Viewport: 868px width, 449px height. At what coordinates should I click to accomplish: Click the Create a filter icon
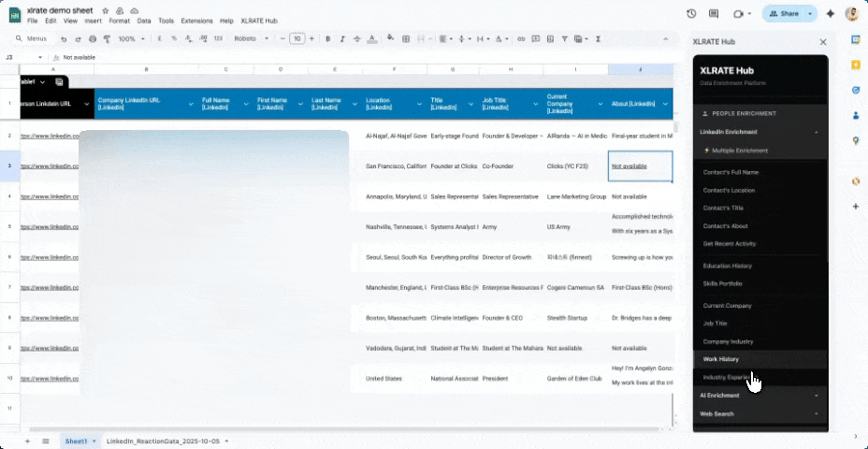point(564,38)
